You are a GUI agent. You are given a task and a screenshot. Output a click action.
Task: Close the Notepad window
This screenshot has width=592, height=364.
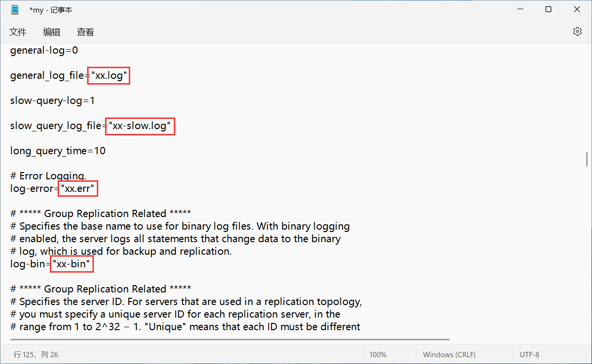pyautogui.click(x=577, y=10)
